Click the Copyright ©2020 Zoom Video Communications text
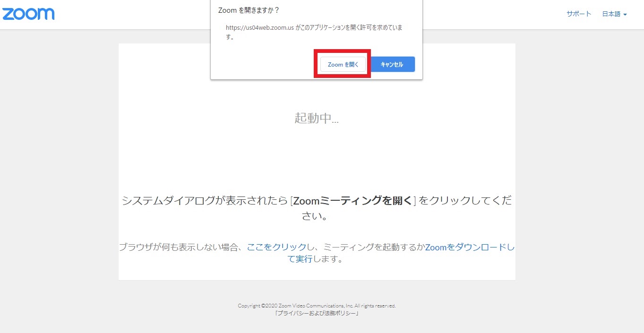This screenshot has width=644, height=333. [317, 306]
